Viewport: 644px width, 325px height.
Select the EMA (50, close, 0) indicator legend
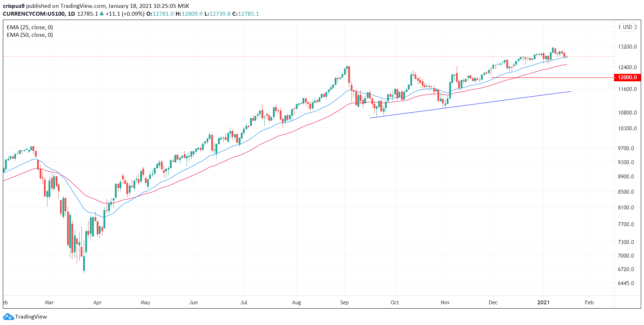click(30, 35)
